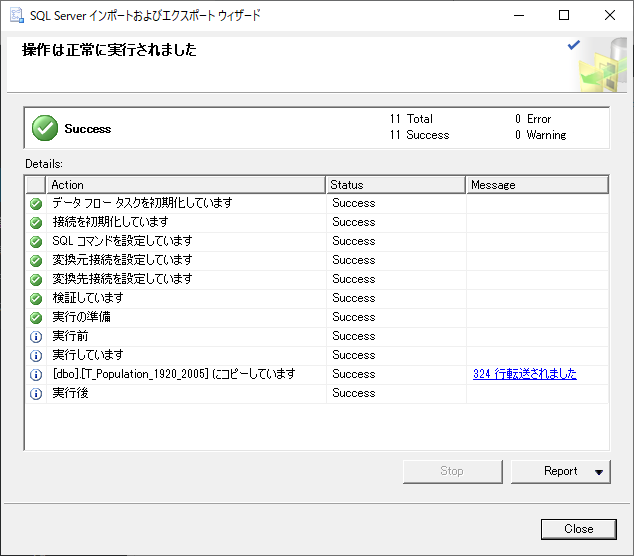634x556 pixels.
Task: Sort by the Action column header
Action: (x=185, y=185)
